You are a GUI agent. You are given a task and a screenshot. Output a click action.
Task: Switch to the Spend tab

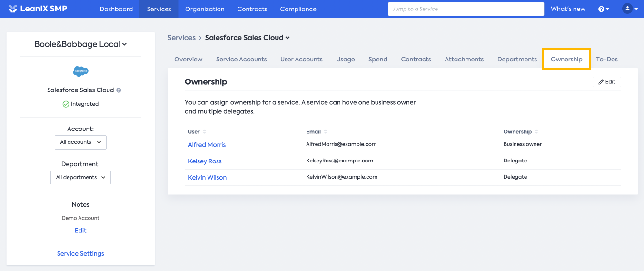[x=378, y=60]
